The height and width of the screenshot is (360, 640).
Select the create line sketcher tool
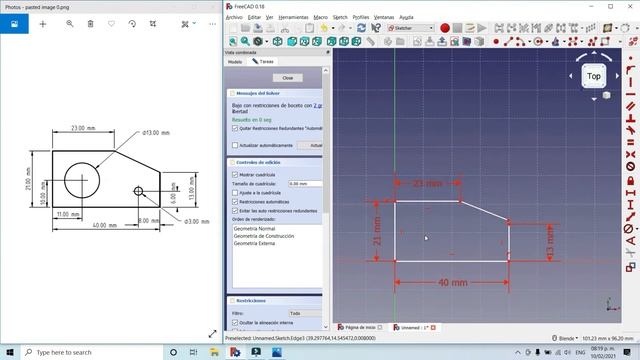(508, 41)
